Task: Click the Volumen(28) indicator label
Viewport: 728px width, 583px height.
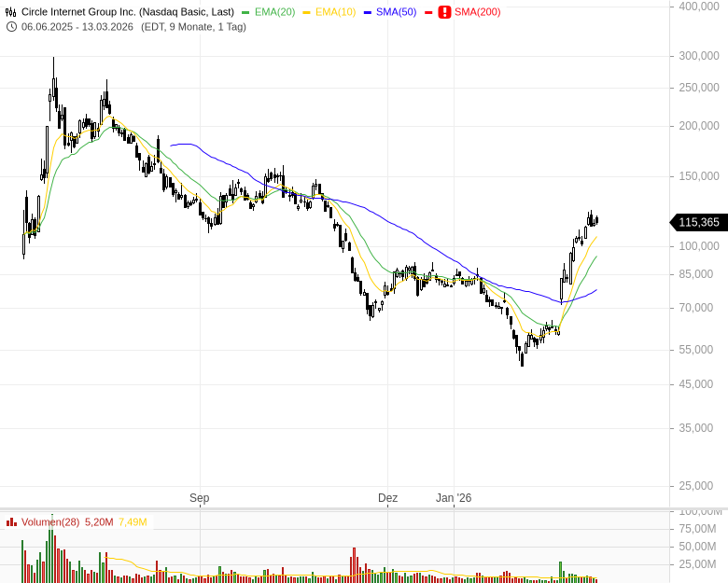Action: (50, 522)
